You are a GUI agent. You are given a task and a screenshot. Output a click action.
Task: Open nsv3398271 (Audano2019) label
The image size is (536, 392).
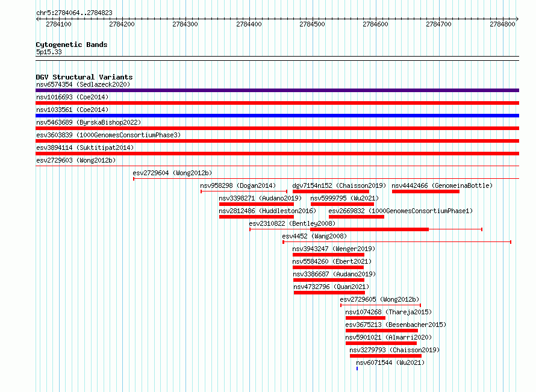click(x=260, y=198)
